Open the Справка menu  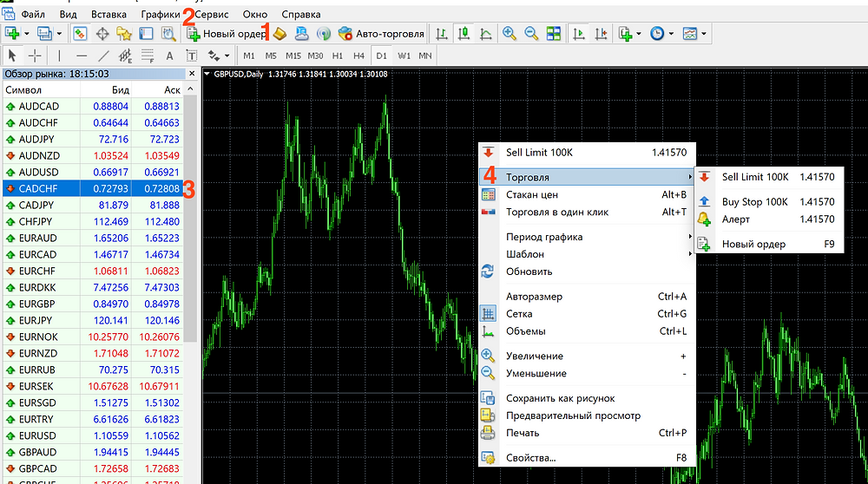click(x=300, y=15)
